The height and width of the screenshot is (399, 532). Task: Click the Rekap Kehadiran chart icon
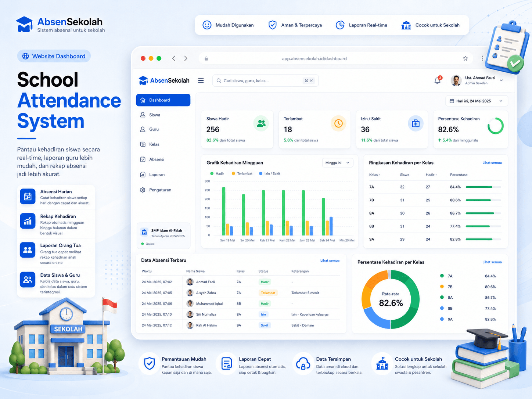(x=28, y=221)
